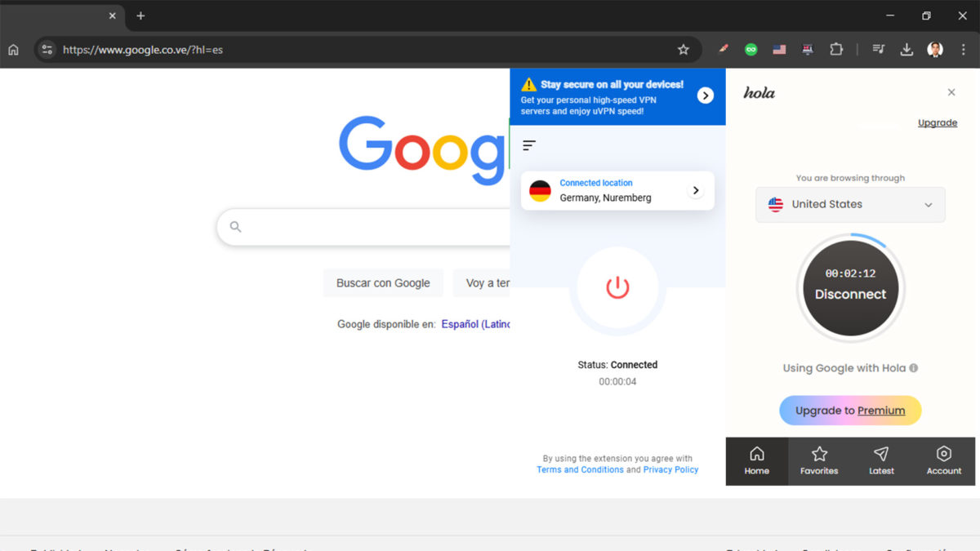The width and height of the screenshot is (980, 551).
Task: Open the United States location dropdown in Hola
Action: pyautogui.click(x=849, y=204)
